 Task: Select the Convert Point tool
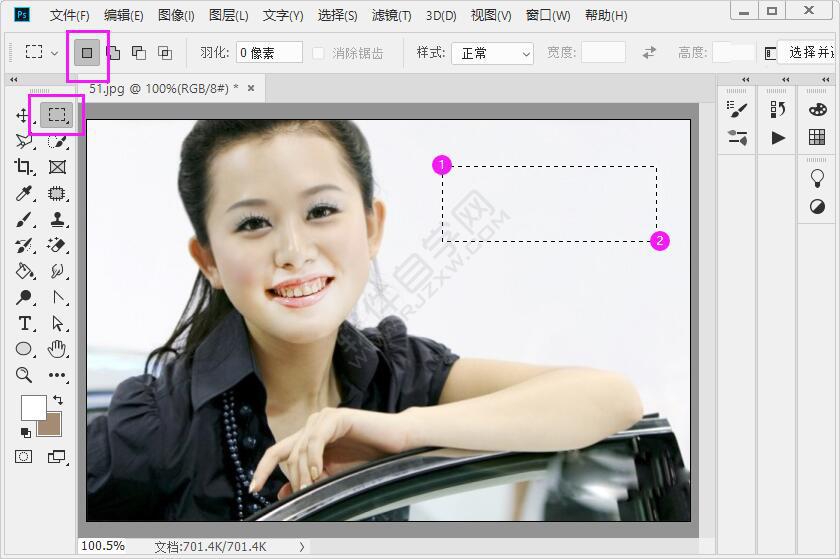[58, 297]
